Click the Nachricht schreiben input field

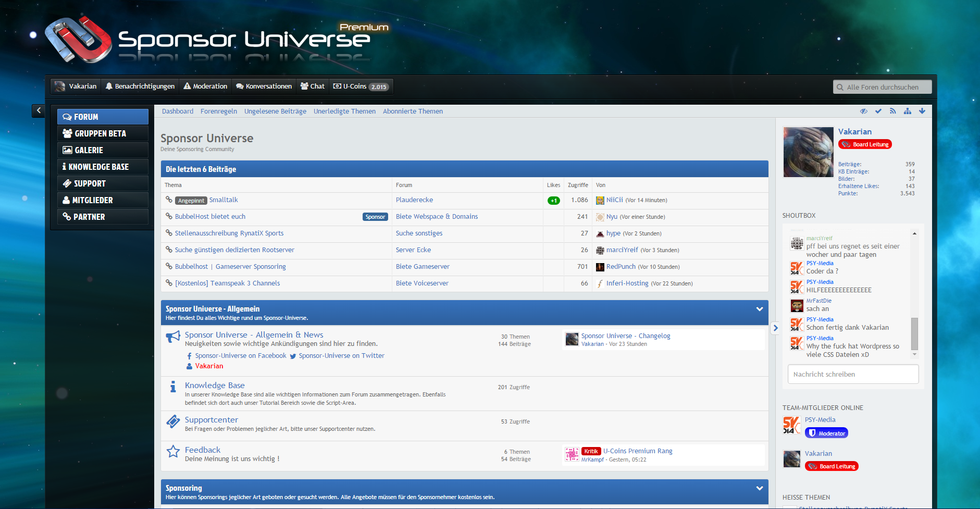852,374
